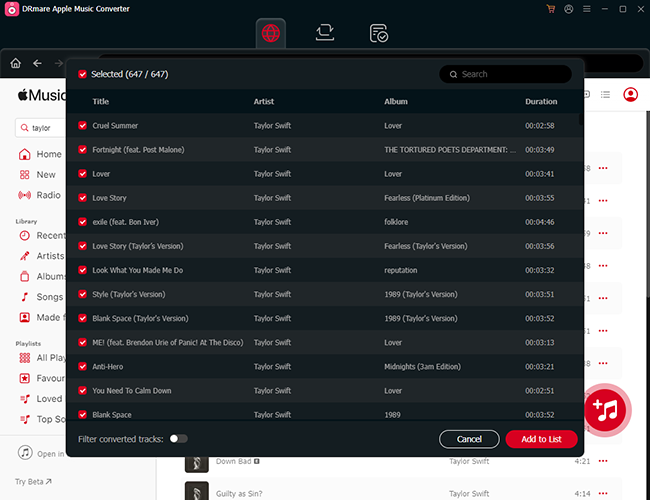This screenshot has width=650, height=500.
Task: Open the Apple Music account profile icon
Action: click(631, 95)
